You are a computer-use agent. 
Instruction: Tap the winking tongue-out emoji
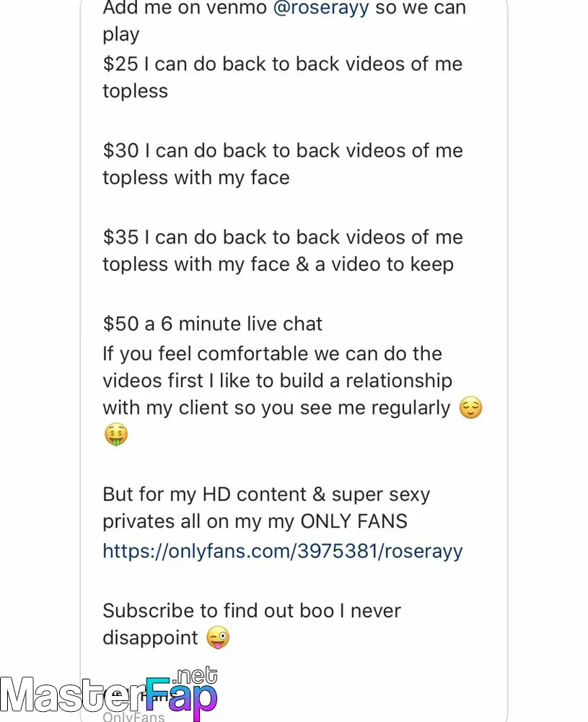(218, 638)
